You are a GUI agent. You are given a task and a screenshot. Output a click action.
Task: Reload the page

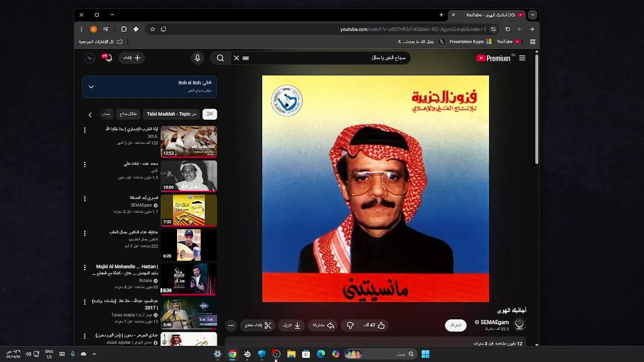point(508,29)
